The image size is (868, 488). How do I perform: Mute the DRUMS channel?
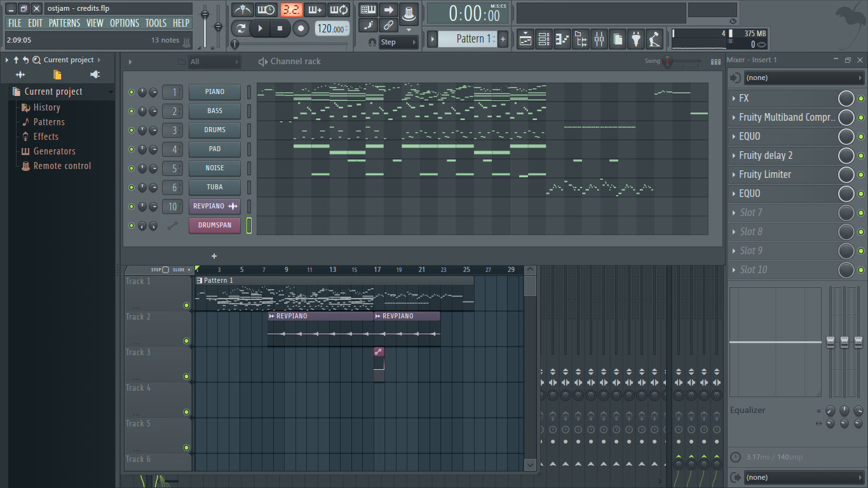pos(132,130)
